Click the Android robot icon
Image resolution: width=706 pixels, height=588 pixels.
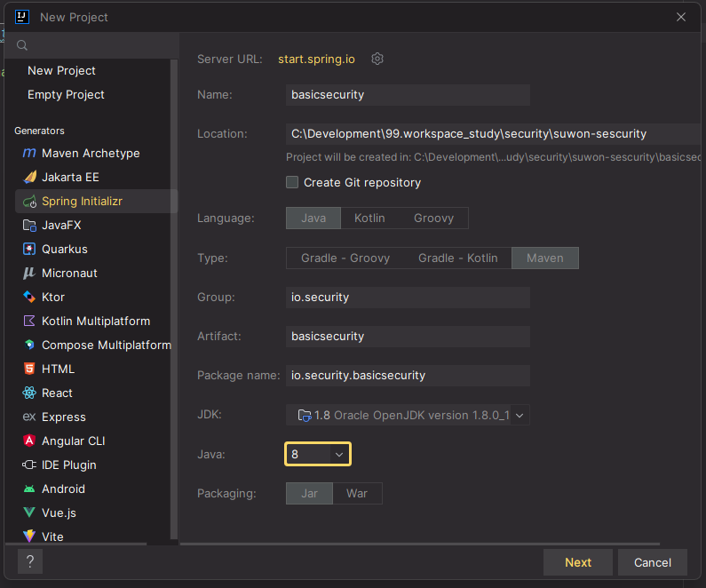coord(29,489)
